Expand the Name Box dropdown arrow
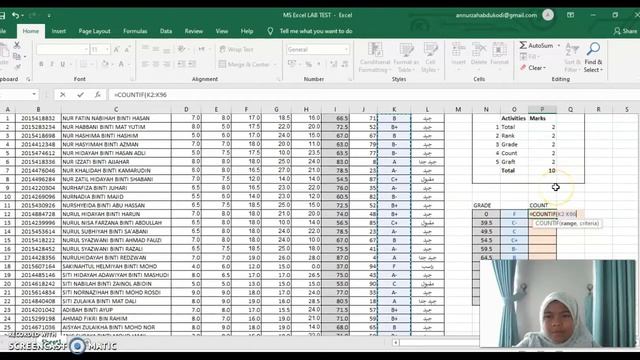 tap(34, 95)
